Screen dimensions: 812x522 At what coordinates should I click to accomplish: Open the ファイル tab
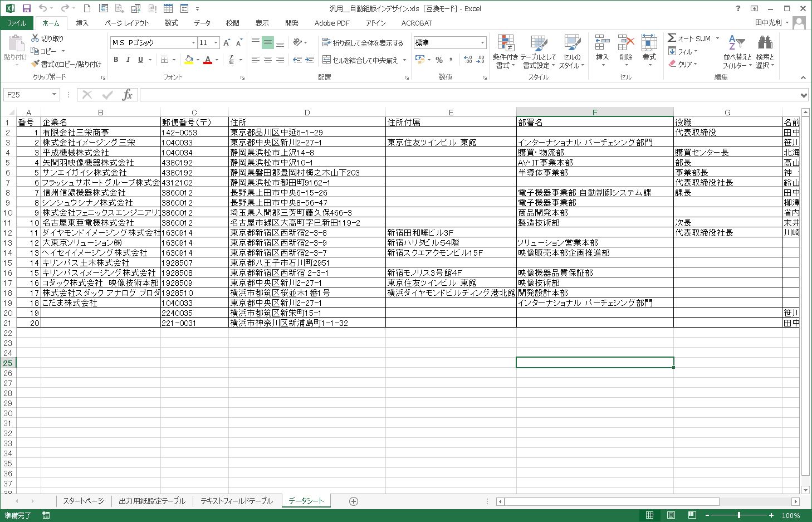pos(17,23)
